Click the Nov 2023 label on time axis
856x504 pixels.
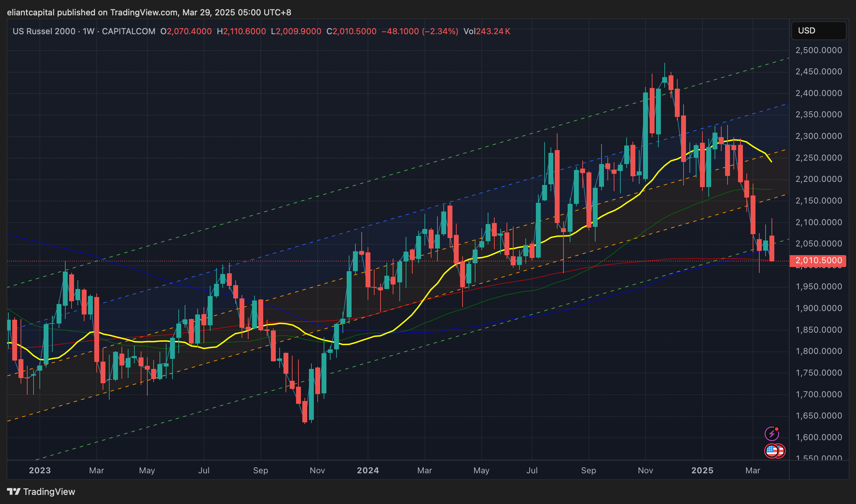pos(317,470)
